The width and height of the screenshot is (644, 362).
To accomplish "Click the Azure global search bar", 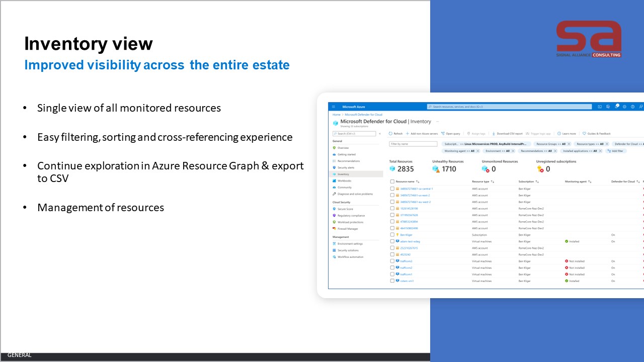I will coord(509,107).
